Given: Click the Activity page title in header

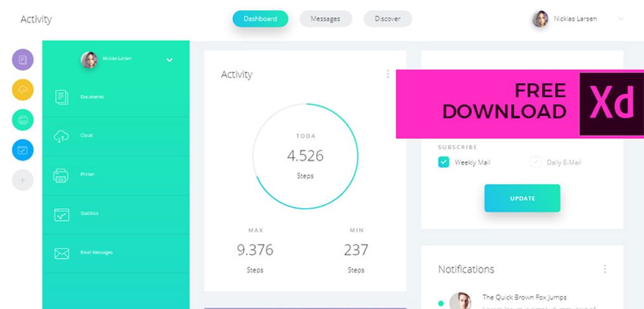Looking at the screenshot, I should click(36, 19).
